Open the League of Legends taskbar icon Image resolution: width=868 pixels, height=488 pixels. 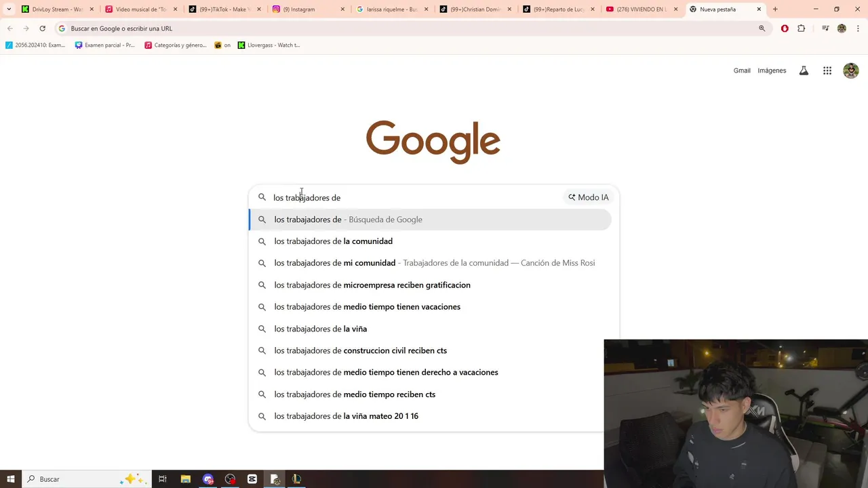[x=296, y=479]
